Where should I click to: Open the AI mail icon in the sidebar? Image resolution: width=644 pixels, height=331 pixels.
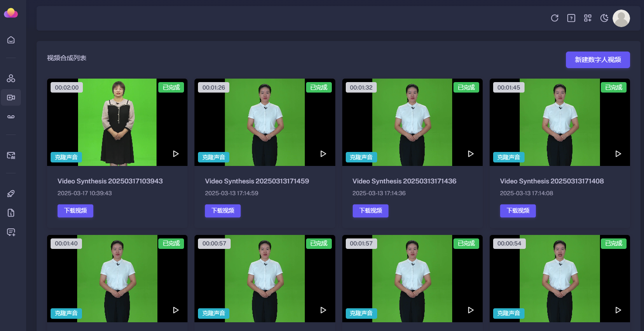pos(11,155)
